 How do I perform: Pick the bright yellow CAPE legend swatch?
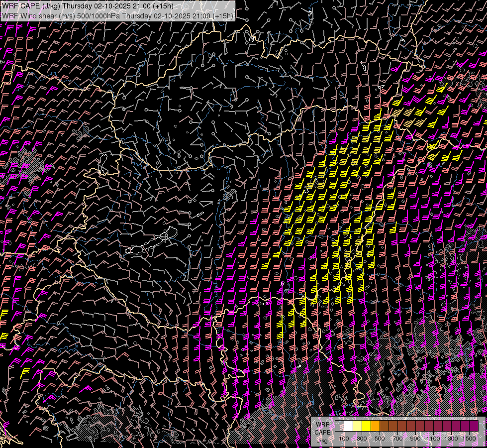(x=366, y=426)
